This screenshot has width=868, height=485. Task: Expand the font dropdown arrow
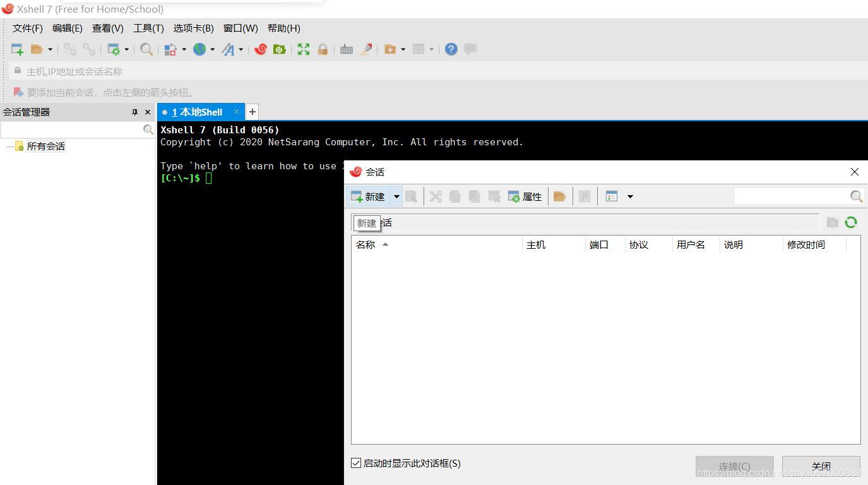[241, 49]
